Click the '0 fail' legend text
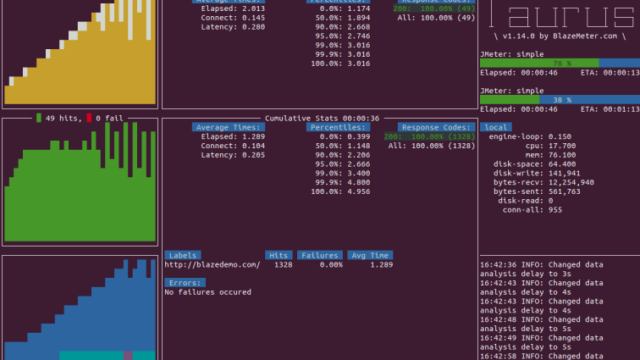This screenshot has width=640, height=360. click(109, 118)
